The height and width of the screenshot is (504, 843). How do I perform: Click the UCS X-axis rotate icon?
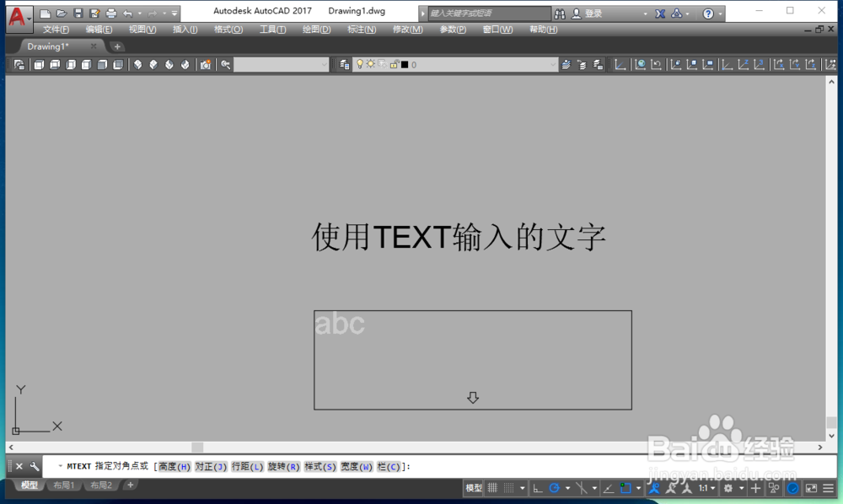click(x=778, y=65)
